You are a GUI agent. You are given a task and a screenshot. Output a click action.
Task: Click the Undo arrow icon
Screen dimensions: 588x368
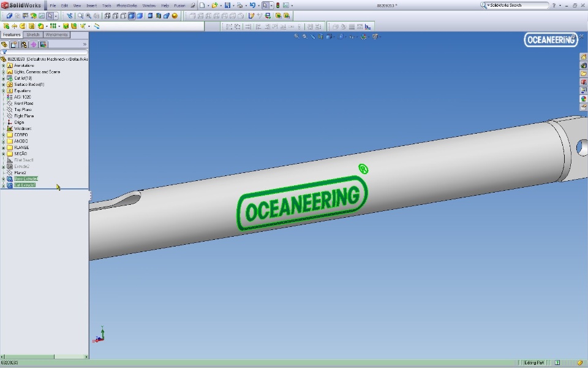coord(252,6)
